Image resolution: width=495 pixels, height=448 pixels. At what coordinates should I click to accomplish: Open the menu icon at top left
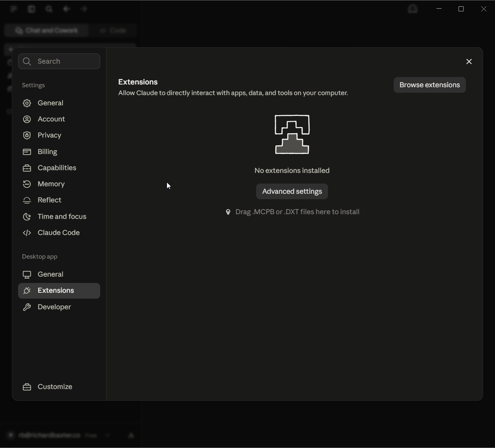[x=14, y=9]
